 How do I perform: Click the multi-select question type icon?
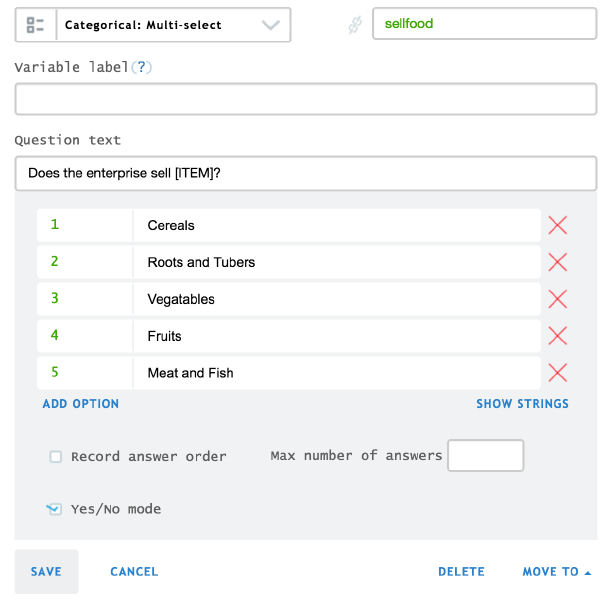click(36, 25)
